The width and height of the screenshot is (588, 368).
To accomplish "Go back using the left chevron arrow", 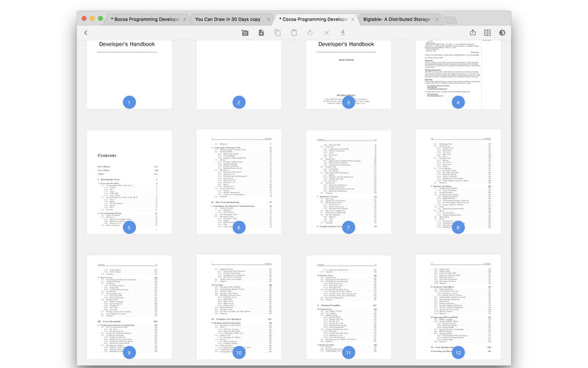I will pos(86,32).
